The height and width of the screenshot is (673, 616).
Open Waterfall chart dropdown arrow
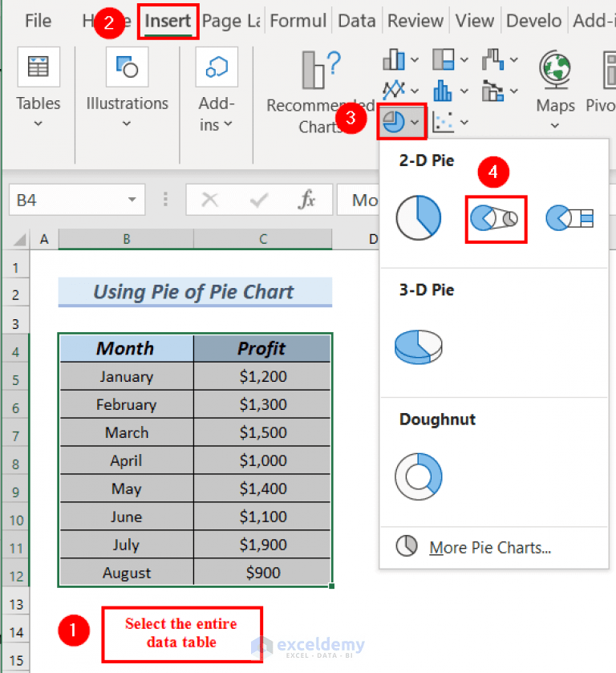514,59
